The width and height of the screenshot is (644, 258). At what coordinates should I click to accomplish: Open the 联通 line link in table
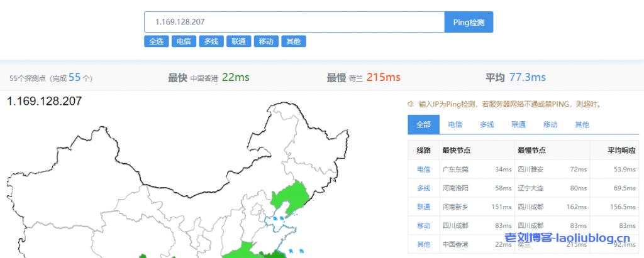(x=423, y=207)
